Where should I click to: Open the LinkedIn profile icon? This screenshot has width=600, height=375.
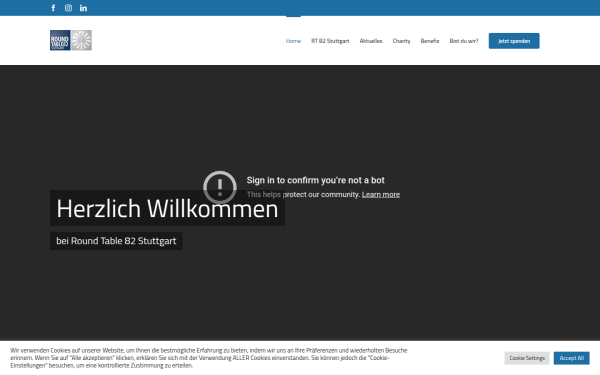(83, 8)
